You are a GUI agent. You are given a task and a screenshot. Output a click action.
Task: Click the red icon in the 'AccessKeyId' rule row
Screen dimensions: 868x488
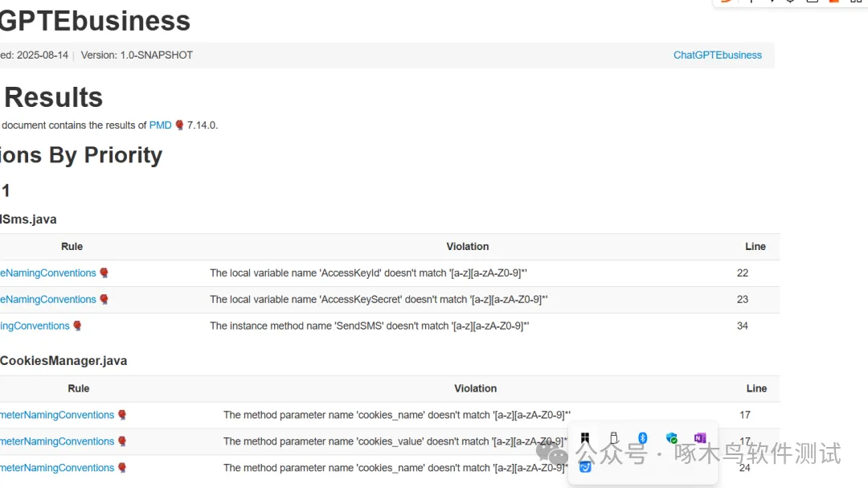(x=104, y=273)
